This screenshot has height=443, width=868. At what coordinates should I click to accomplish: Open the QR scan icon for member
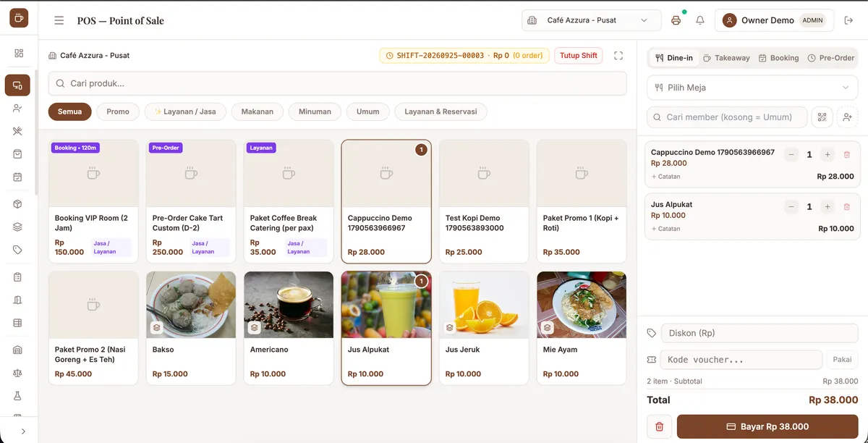821,117
